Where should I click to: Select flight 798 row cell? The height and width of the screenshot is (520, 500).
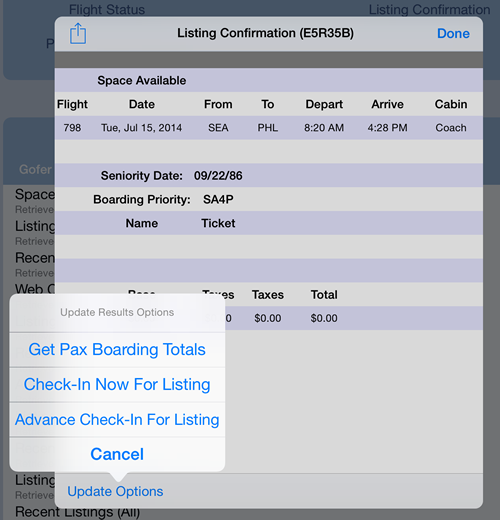tap(72, 128)
